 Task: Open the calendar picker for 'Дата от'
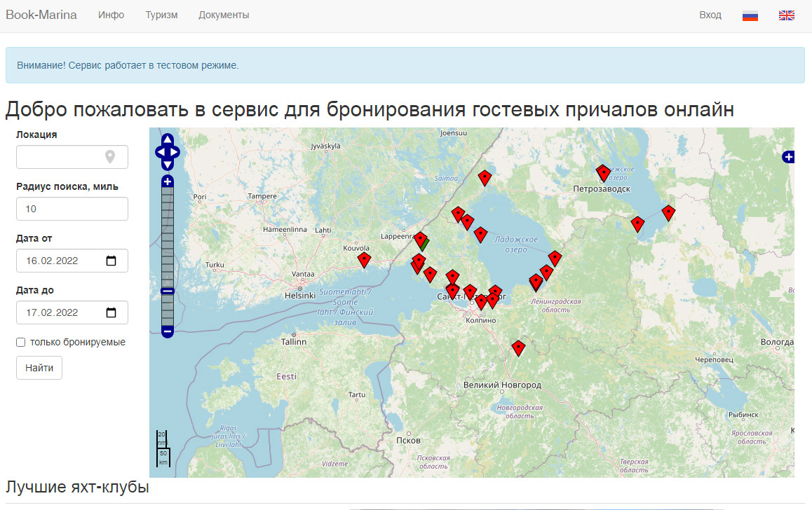(x=111, y=261)
